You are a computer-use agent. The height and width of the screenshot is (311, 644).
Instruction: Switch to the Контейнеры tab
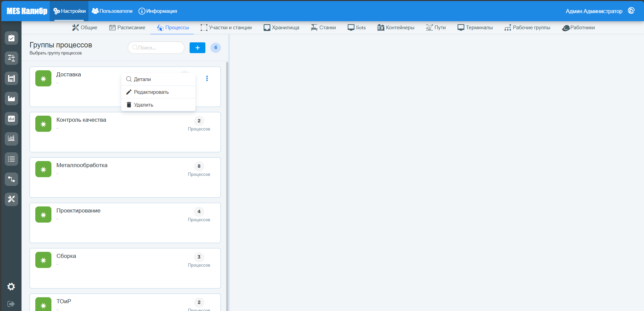(396, 28)
